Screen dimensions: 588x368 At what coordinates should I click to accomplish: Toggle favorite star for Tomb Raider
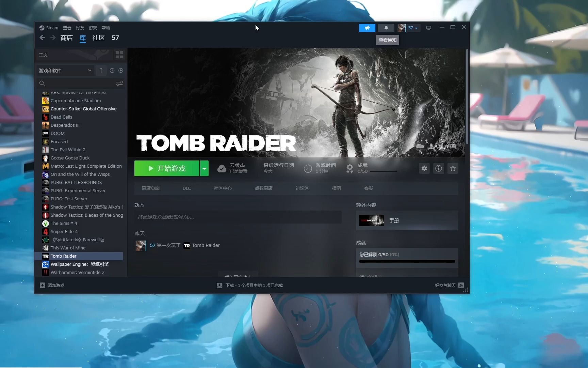click(453, 168)
